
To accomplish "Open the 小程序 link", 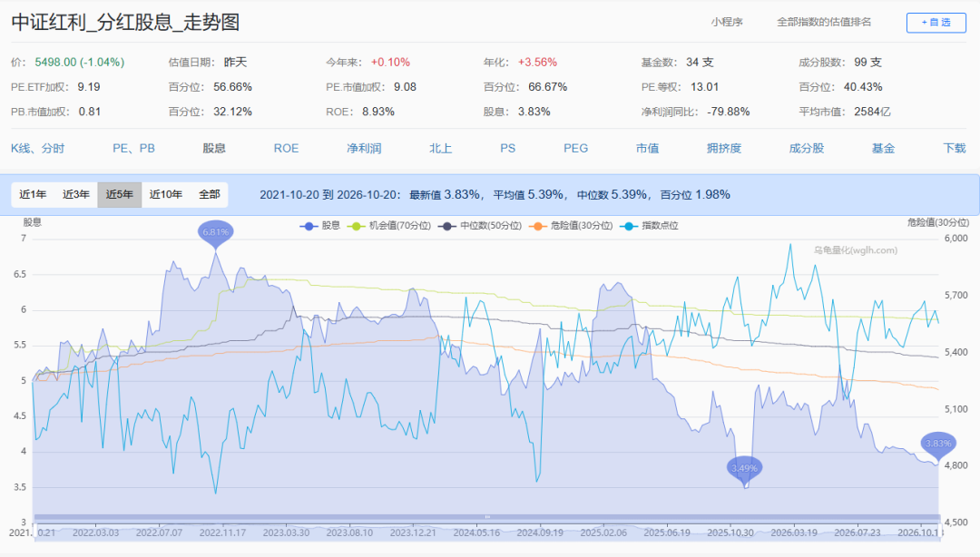I will (727, 22).
